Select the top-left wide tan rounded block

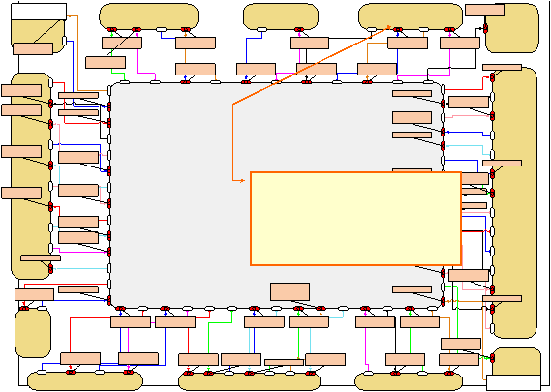point(148,16)
